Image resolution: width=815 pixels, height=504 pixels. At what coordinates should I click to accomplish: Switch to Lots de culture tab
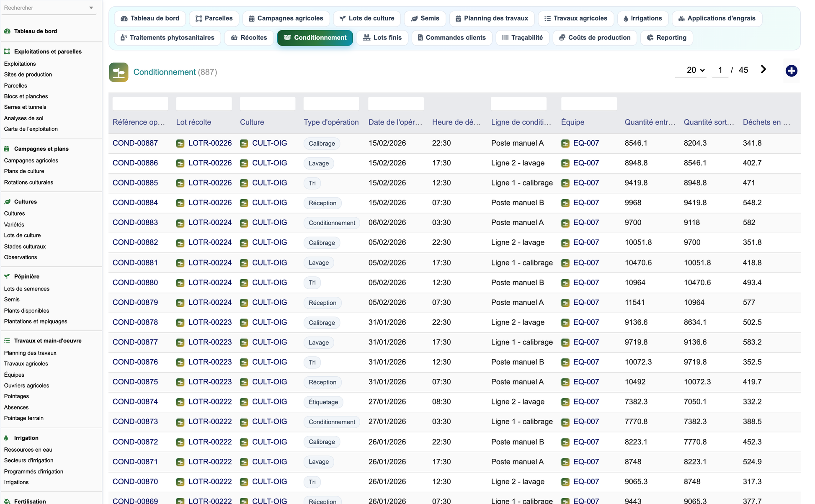tap(367, 18)
